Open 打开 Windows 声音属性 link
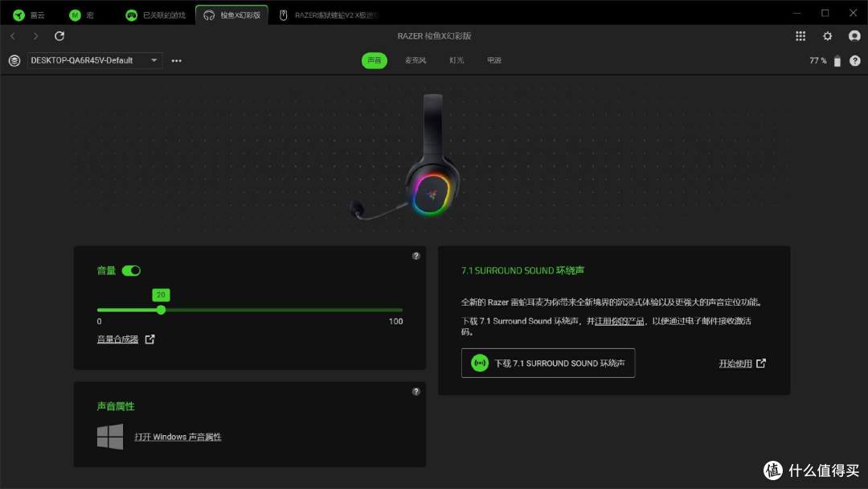This screenshot has width=868, height=489. click(178, 437)
